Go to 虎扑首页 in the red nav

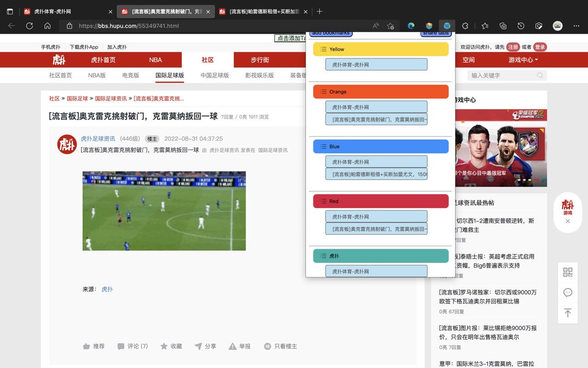point(103,60)
